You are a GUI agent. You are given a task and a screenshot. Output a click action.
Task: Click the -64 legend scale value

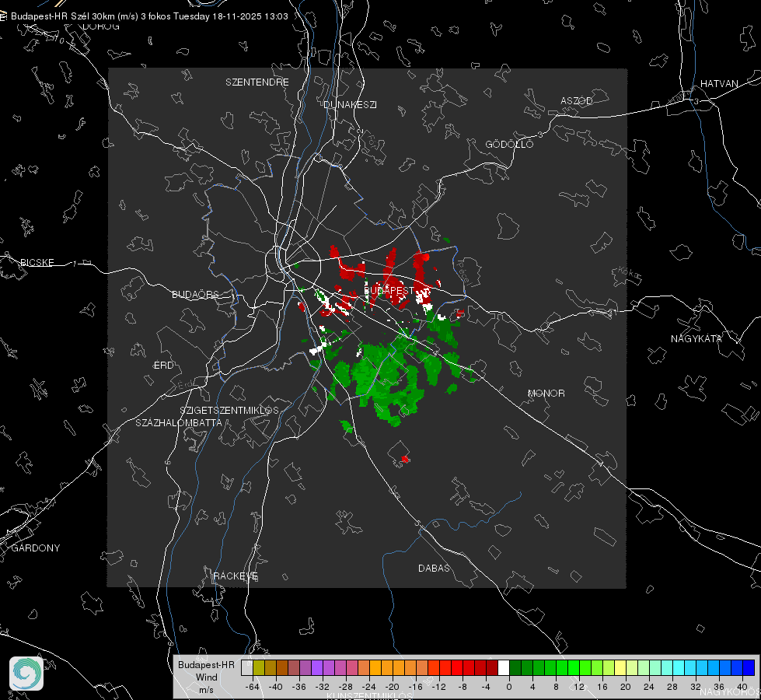252,687
